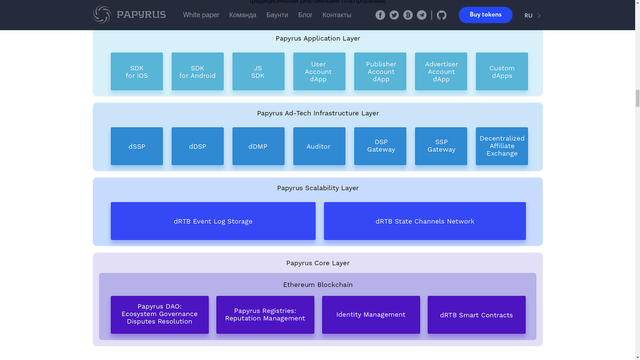Go to the Команда menu item
640x360 pixels.
coord(242,15)
